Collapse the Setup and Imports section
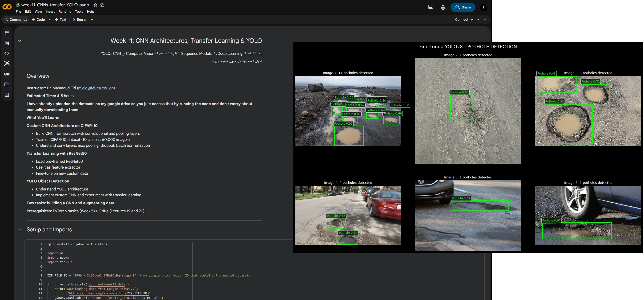Image resolution: width=644 pixels, height=300 pixels. 20,229
